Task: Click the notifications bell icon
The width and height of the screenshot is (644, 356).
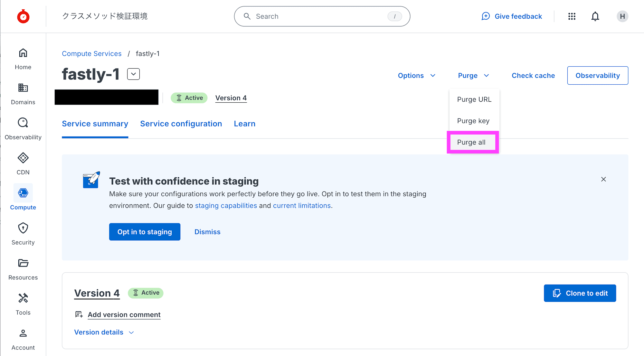Action: 595,16
